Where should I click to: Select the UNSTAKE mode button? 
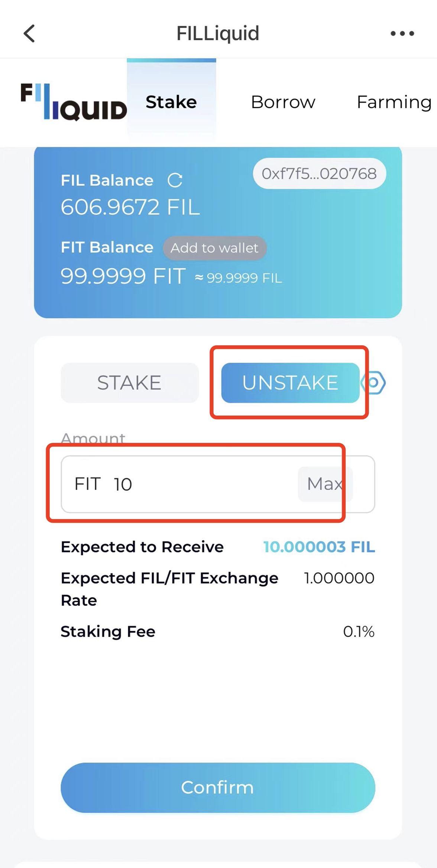tap(290, 382)
